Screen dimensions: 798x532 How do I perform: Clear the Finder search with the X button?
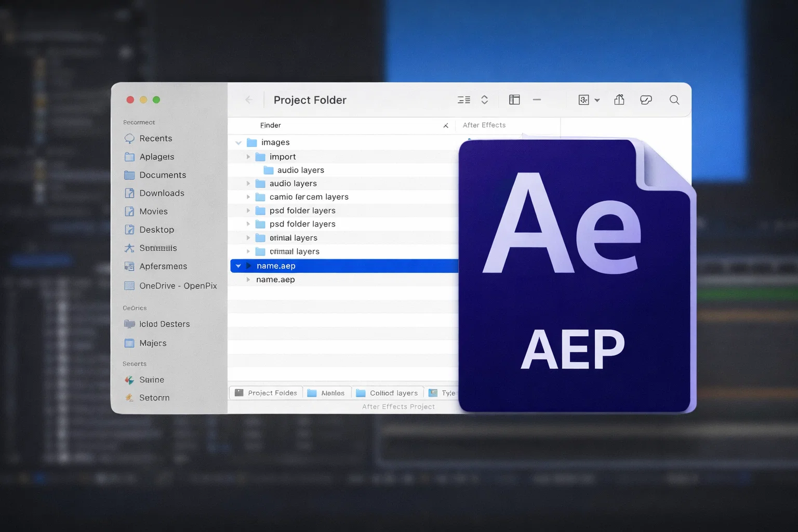(x=446, y=125)
